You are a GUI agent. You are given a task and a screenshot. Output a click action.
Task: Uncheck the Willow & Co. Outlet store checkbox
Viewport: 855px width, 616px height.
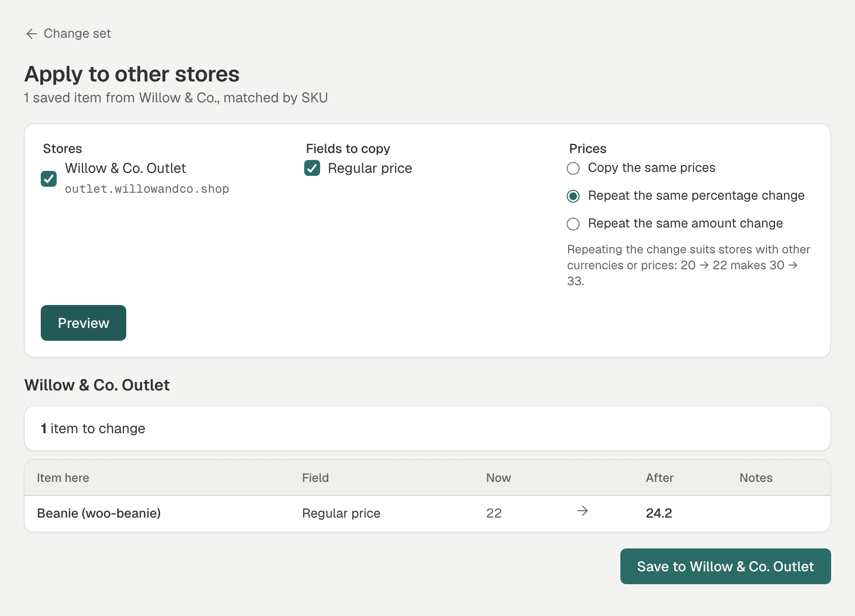pos(49,179)
